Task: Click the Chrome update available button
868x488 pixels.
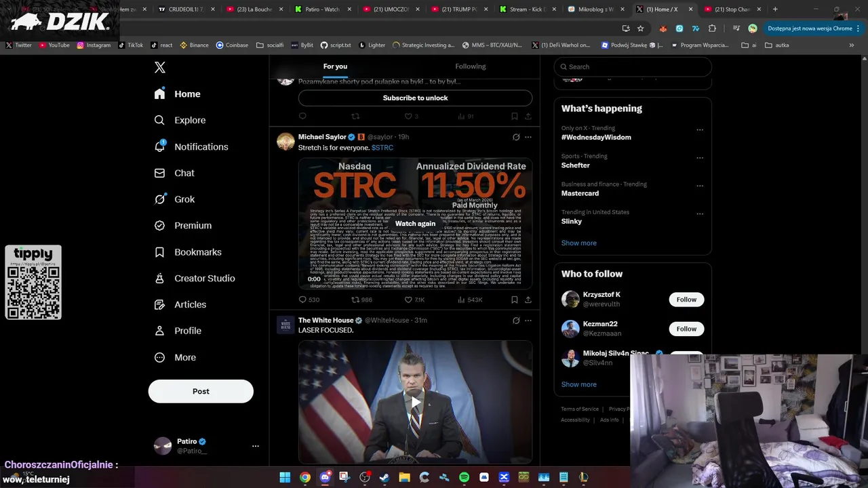Action: [814, 28]
